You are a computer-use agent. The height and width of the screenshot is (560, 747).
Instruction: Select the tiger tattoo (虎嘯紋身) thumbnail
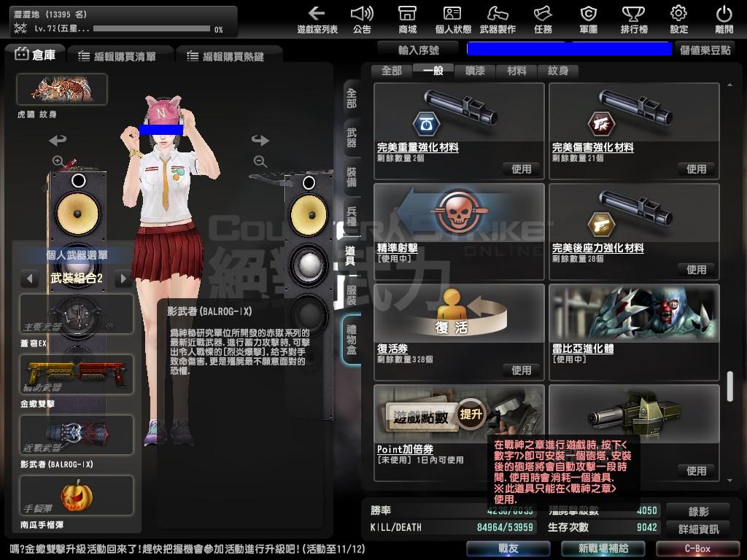coord(62,89)
